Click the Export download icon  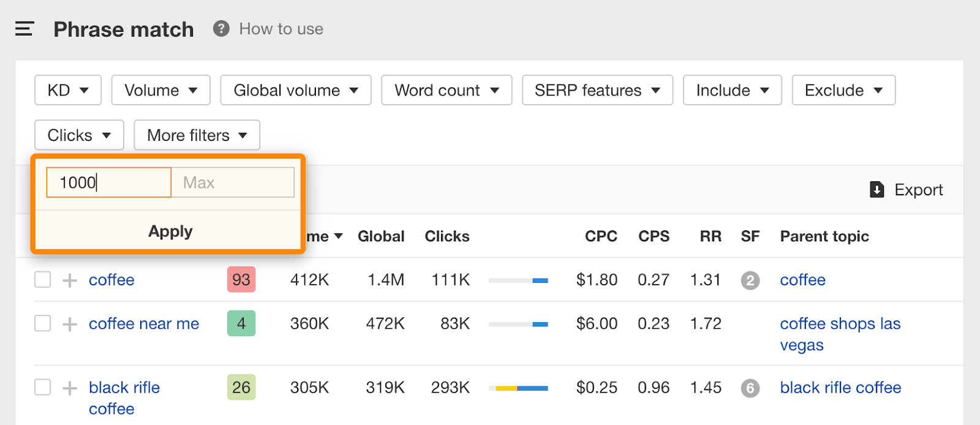point(876,190)
